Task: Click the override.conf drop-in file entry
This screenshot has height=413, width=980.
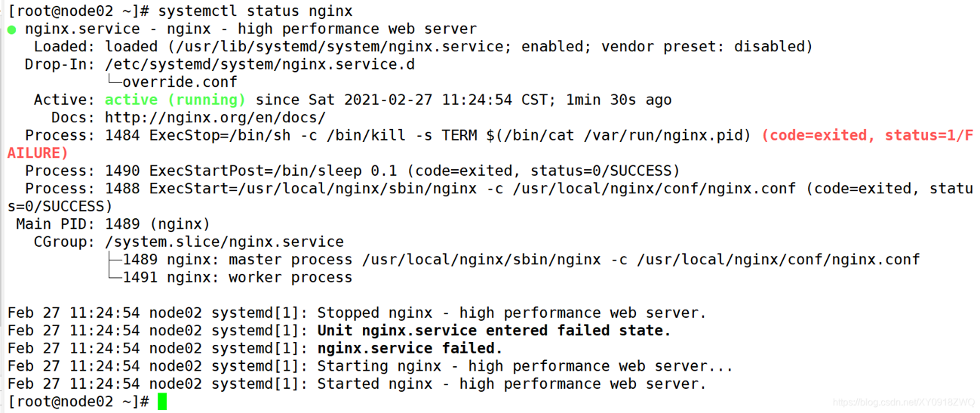Action: click(x=180, y=82)
